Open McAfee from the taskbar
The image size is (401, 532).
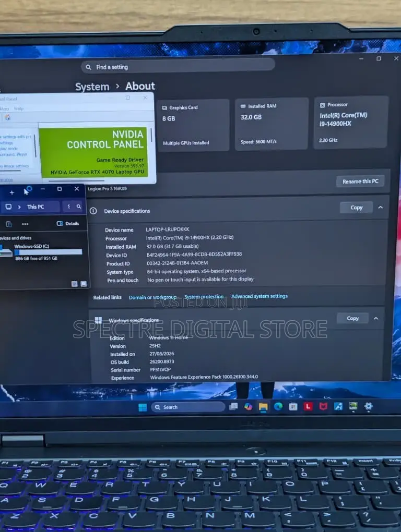[x=323, y=406]
